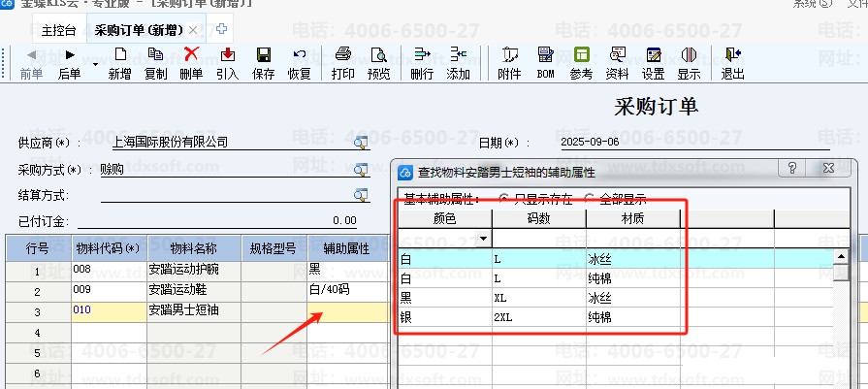Open 预览 print preview
The image size is (868, 389).
click(378, 62)
